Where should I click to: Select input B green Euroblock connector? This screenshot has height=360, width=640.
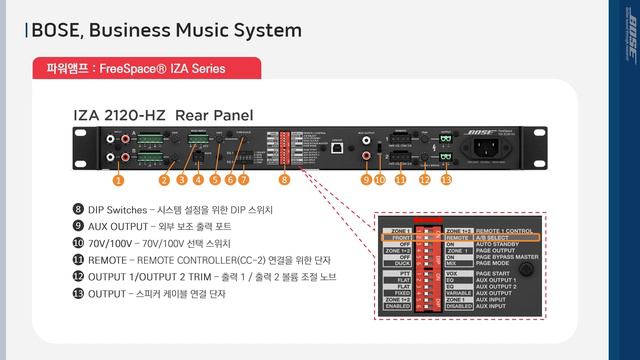pyautogui.click(x=150, y=157)
